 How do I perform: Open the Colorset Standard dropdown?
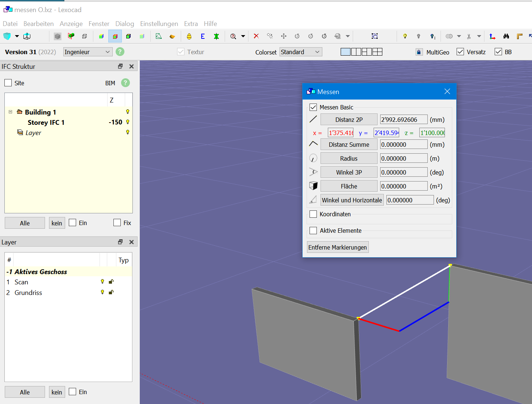coord(300,52)
